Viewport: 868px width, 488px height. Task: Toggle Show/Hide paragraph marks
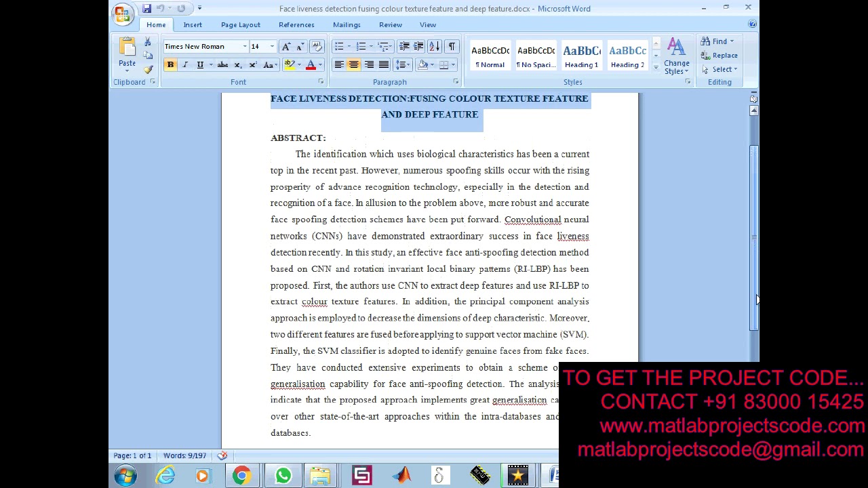(x=452, y=47)
